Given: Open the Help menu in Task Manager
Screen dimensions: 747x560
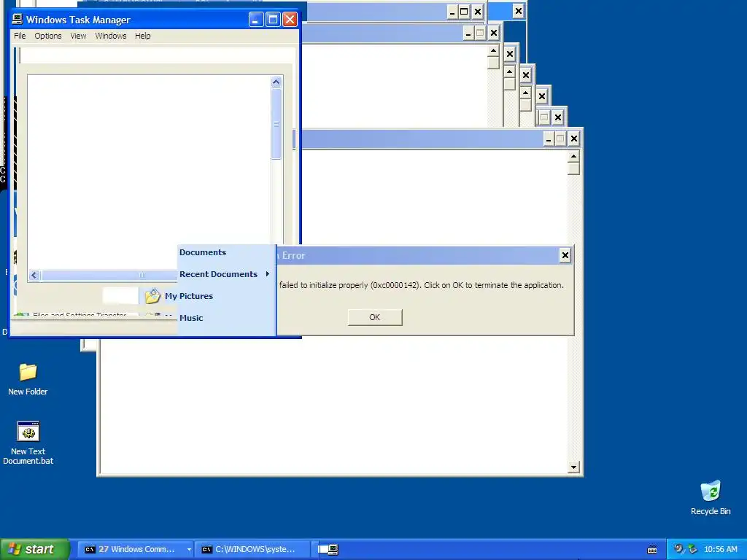Looking at the screenshot, I should (x=142, y=36).
